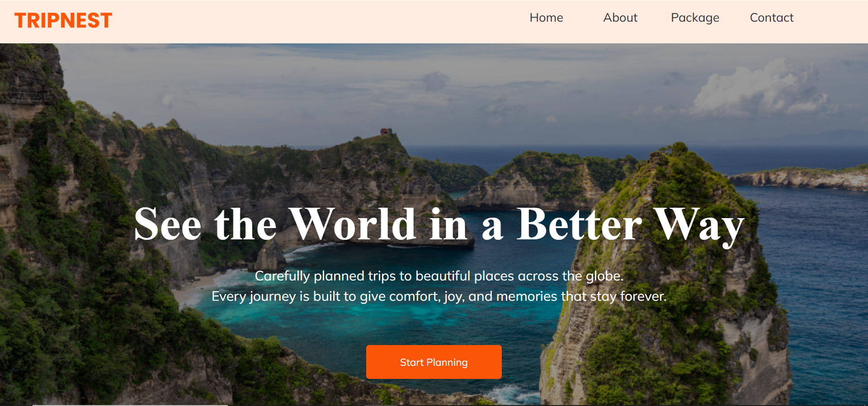The width and height of the screenshot is (868, 406).
Task: Open the Home nav link
Action: (x=546, y=18)
